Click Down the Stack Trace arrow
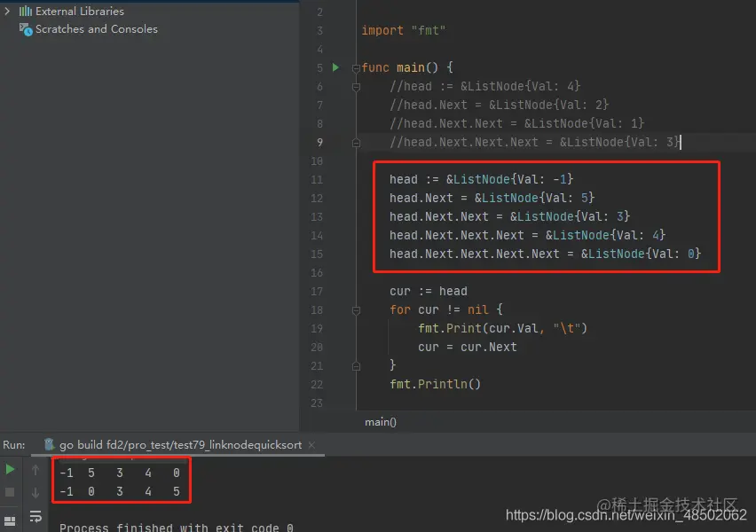The image size is (756, 532). coord(35,492)
